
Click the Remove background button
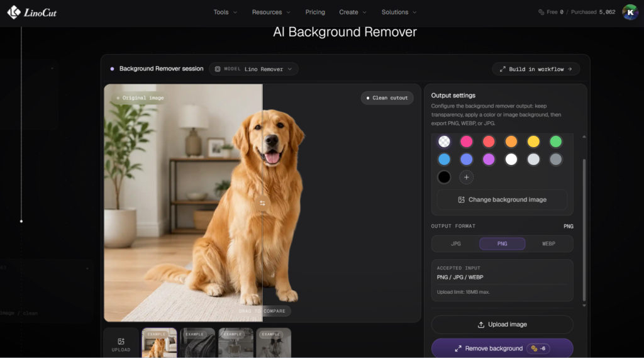point(502,348)
